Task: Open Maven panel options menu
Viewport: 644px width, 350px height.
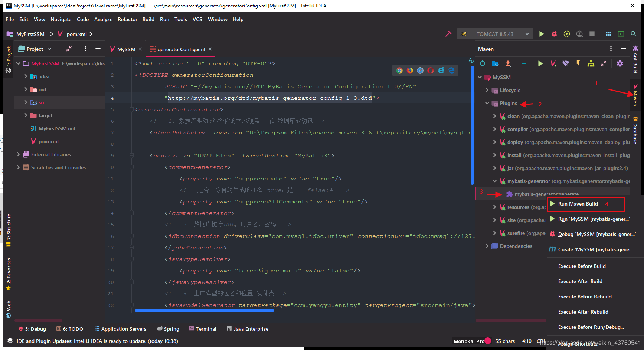Action: [611, 49]
